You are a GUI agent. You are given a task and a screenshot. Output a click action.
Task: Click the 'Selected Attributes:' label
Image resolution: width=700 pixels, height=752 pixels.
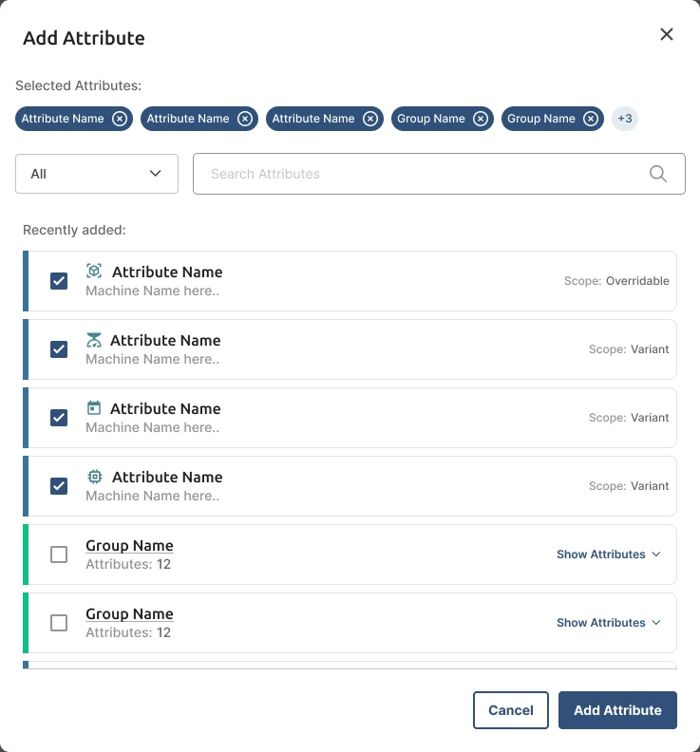pyautogui.click(x=79, y=85)
